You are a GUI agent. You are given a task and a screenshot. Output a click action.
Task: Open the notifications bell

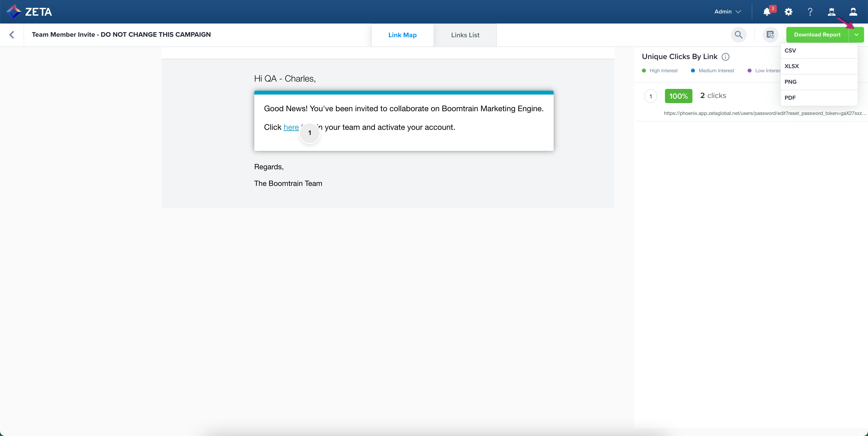(x=766, y=12)
